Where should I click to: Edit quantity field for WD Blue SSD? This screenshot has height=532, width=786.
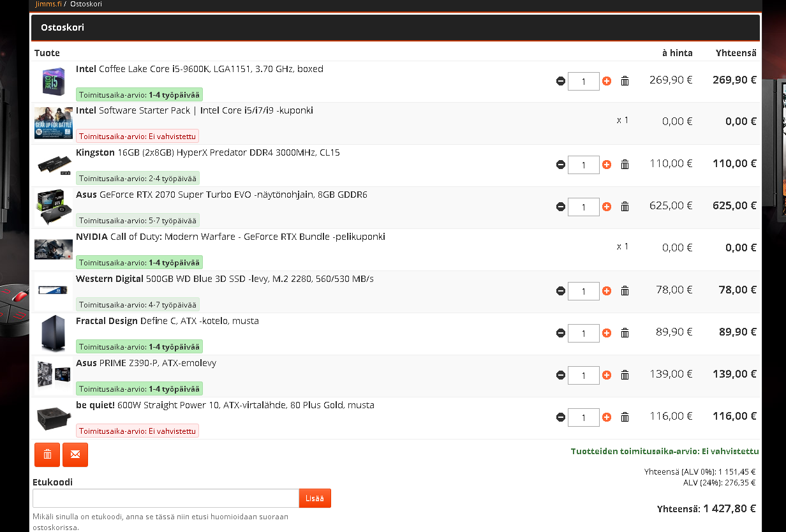tap(584, 291)
